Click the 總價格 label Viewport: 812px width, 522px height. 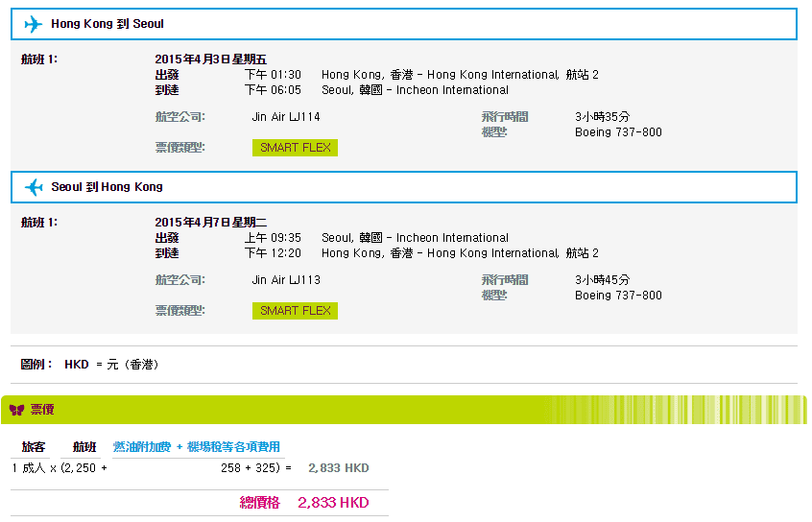point(261,503)
